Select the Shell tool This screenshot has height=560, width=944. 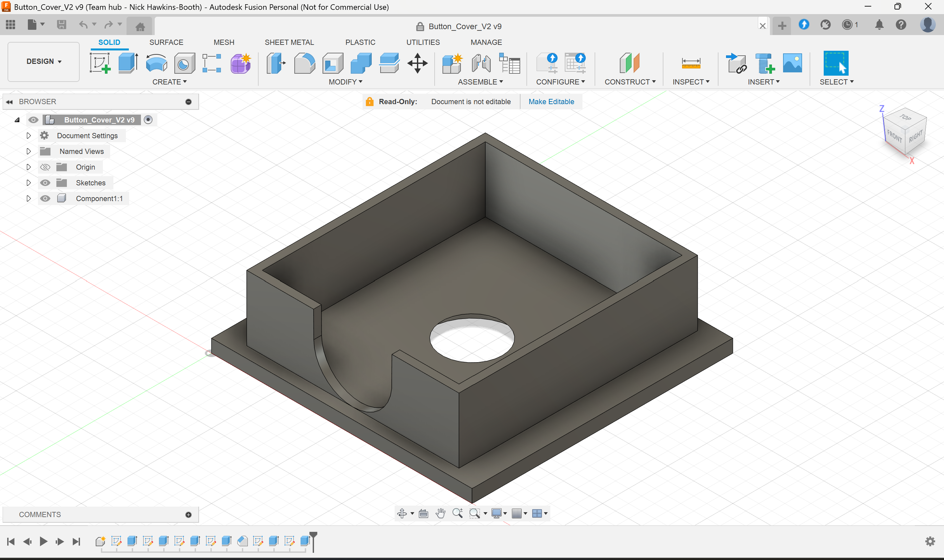[332, 63]
